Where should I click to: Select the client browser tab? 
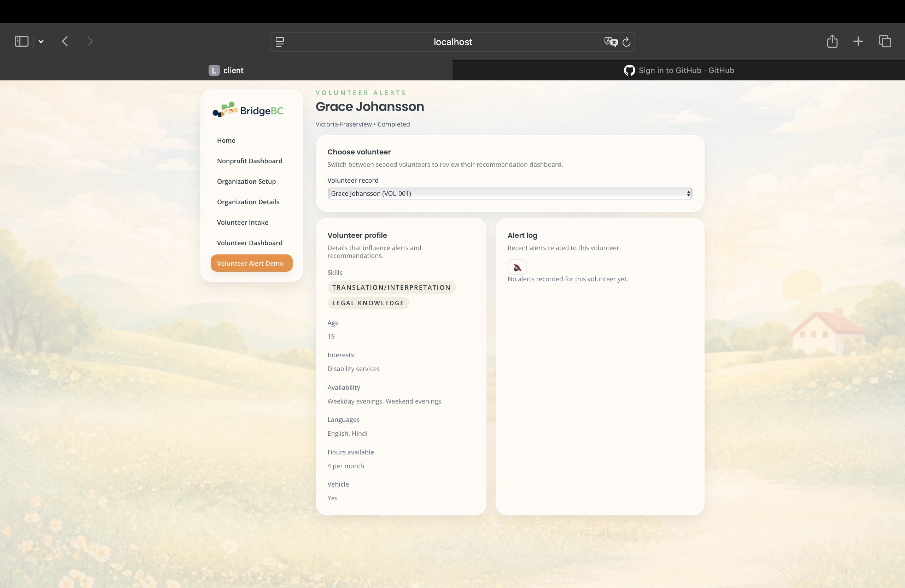[x=226, y=70]
